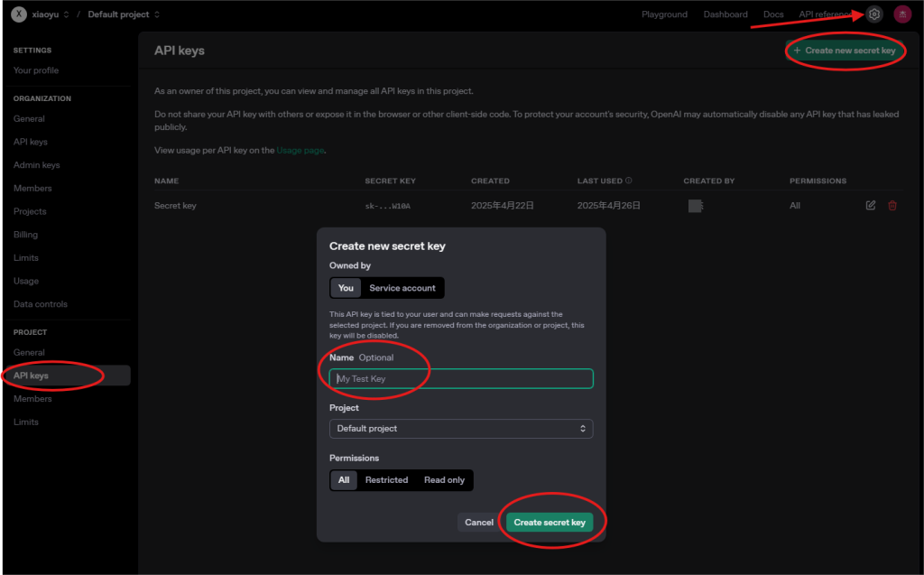924x575 pixels.
Task: Click the edit pencil icon for Secret key
Action: tap(871, 206)
